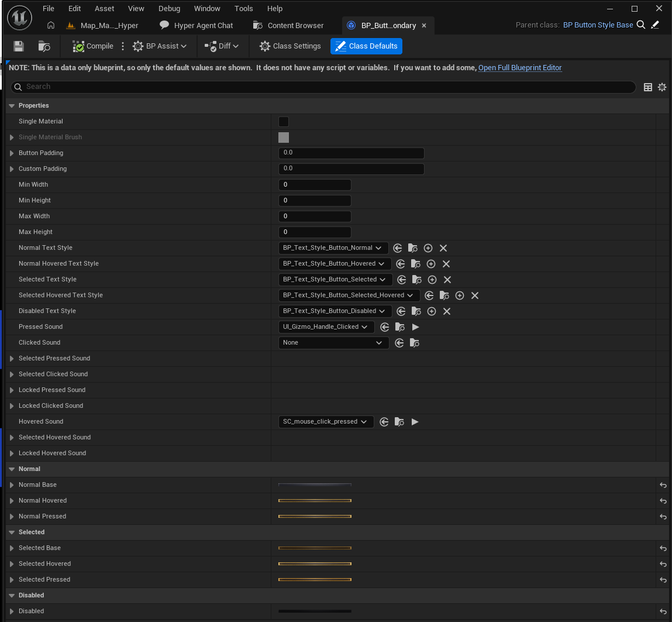Image resolution: width=672 pixels, height=622 pixels.
Task: Open Class Settings
Action: tap(290, 46)
